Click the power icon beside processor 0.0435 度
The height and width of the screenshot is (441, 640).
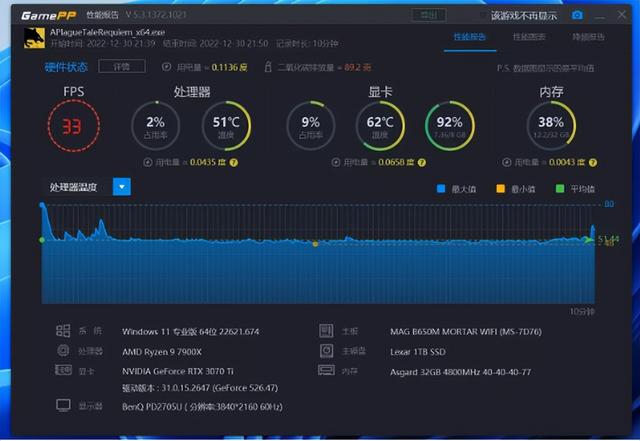tap(148, 163)
